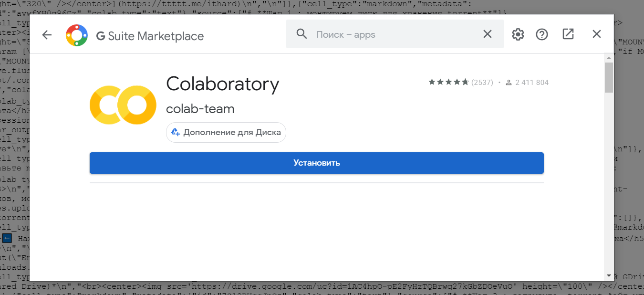Clear the search field with the X
Image resolution: width=644 pixels, height=295 pixels.
point(487,34)
